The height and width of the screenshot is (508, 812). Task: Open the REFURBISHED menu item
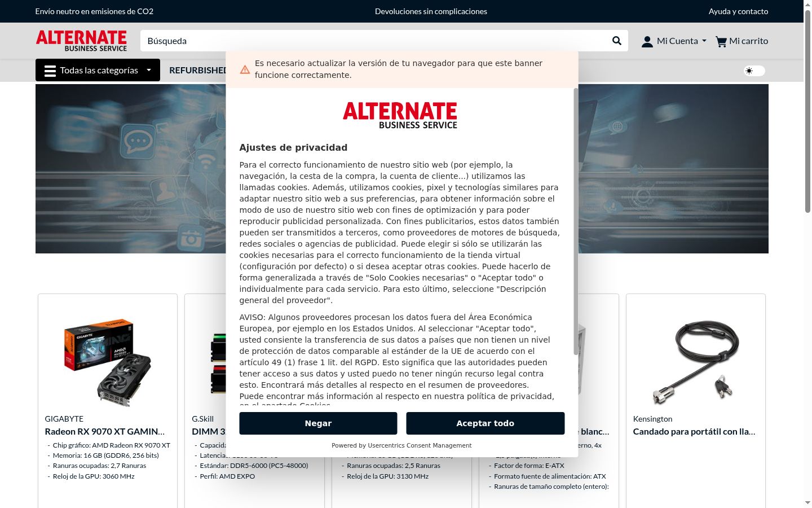[x=198, y=70]
